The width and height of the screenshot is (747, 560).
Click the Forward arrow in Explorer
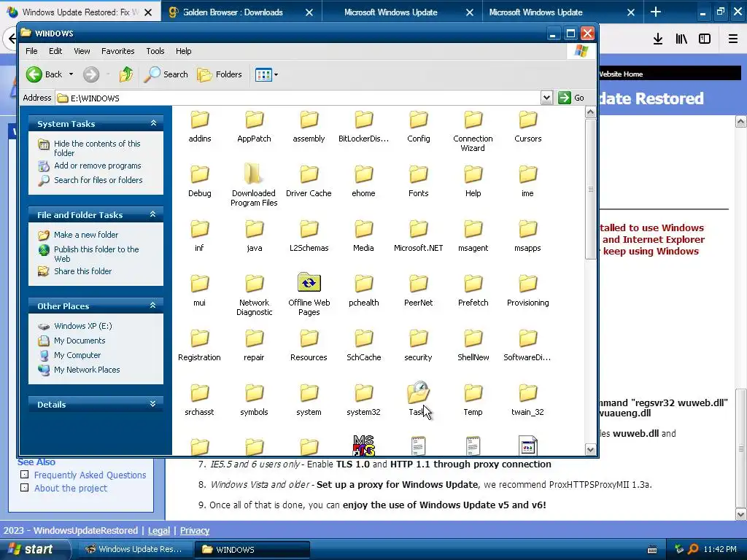(x=91, y=74)
